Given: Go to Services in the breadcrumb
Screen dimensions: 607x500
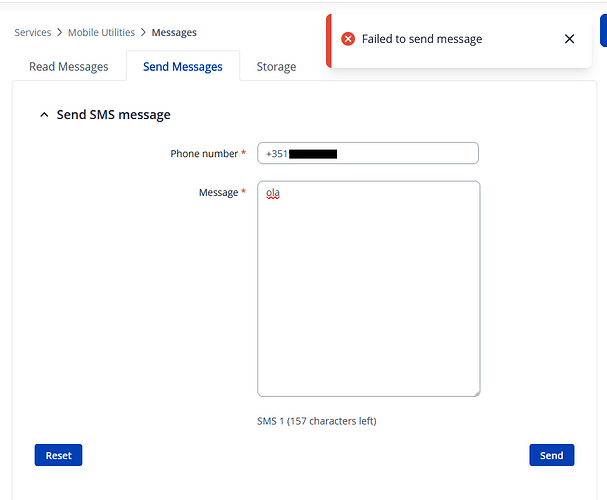Looking at the screenshot, I should coord(32,33).
